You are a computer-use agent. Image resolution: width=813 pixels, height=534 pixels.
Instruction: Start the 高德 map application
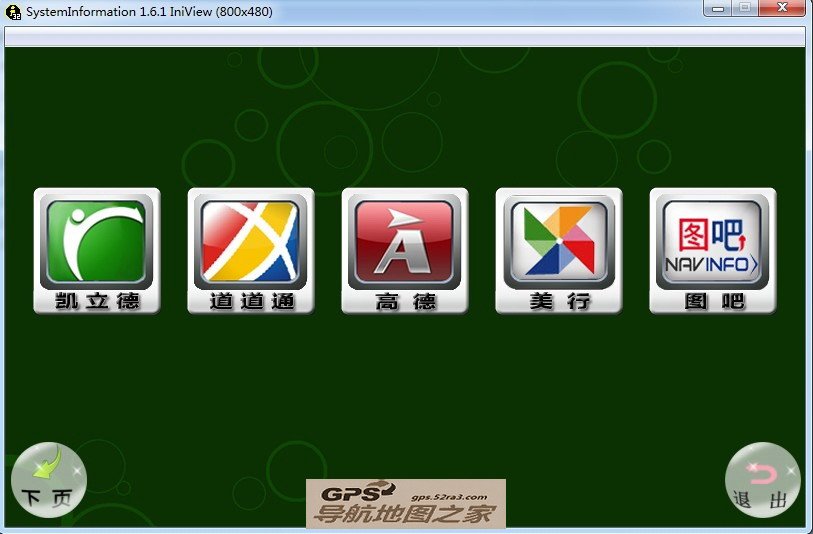[405, 251]
